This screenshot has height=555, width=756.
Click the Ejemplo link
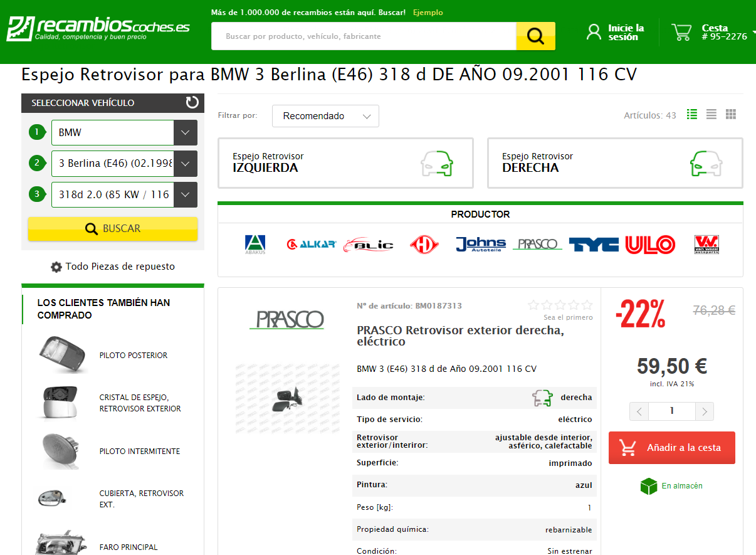[428, 13]
